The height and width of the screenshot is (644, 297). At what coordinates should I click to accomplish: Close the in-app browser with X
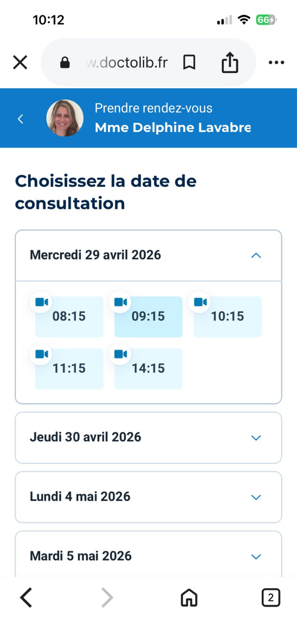pyautogui.click(x=20, y=62)
